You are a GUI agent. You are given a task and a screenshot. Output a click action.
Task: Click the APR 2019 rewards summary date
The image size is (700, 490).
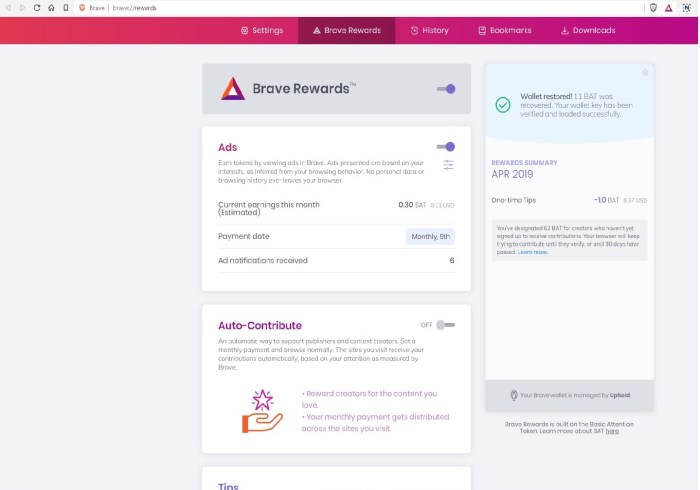click(x=512, y=174)
